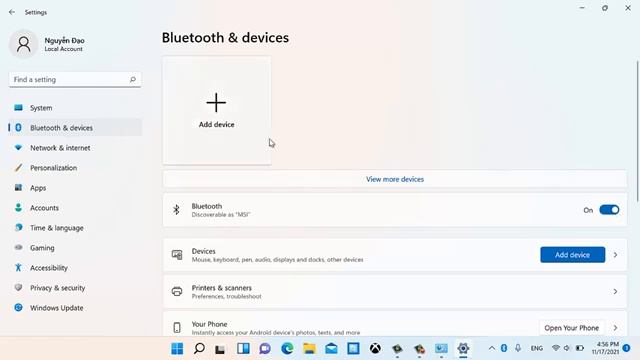This screenshot has width=640, height=360.
Task: Click the Settings gear icon in taskbar
Action: (463, 349)
